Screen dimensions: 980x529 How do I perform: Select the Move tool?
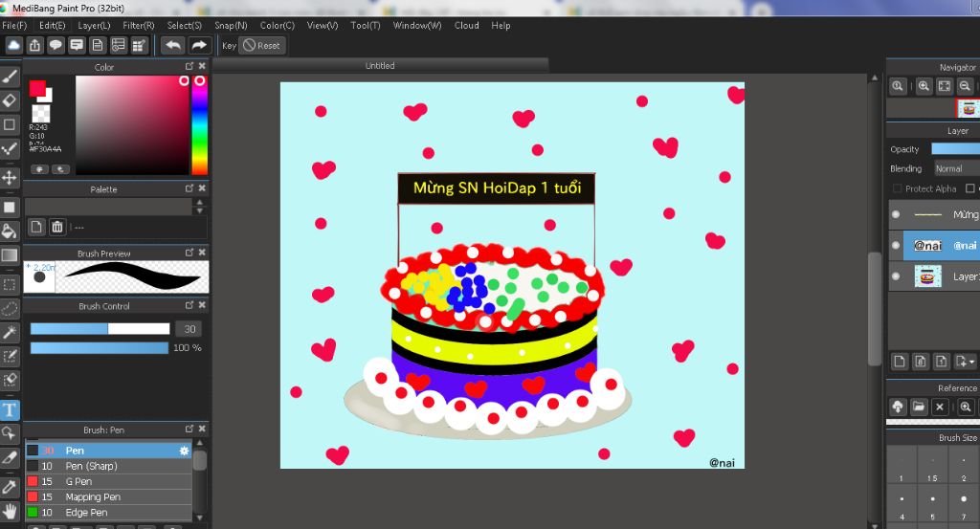10,177
